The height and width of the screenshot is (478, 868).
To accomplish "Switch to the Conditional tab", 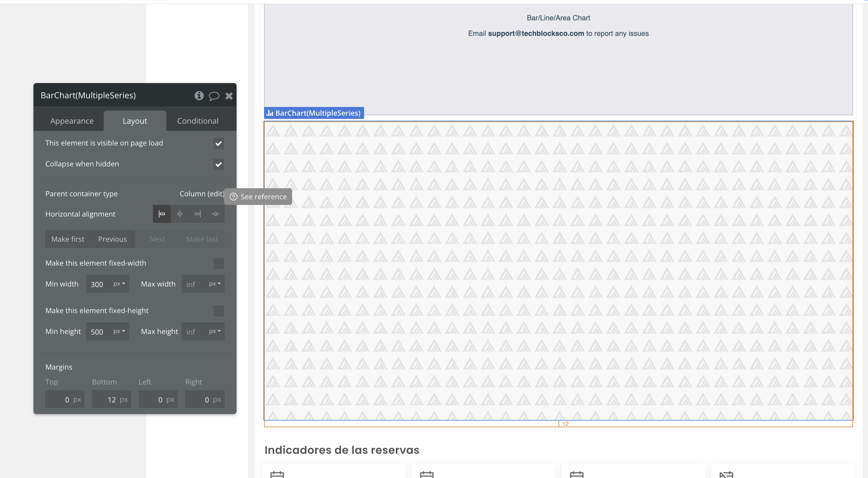I will (198, 121).
